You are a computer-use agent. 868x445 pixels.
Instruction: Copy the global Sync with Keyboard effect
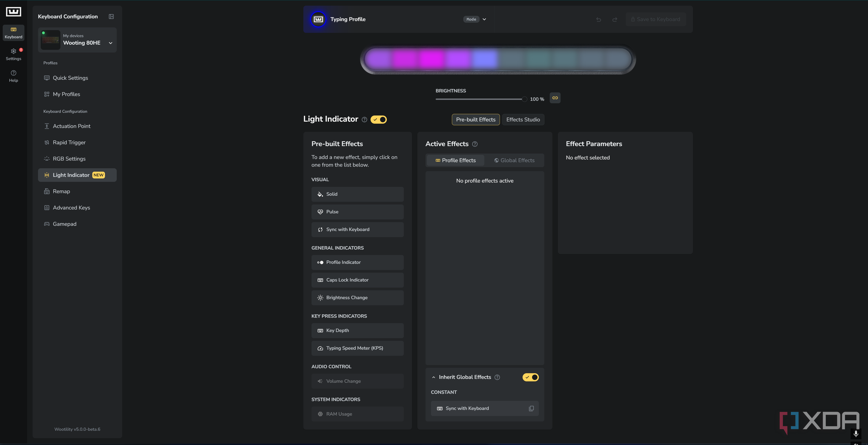click(531, 409)
